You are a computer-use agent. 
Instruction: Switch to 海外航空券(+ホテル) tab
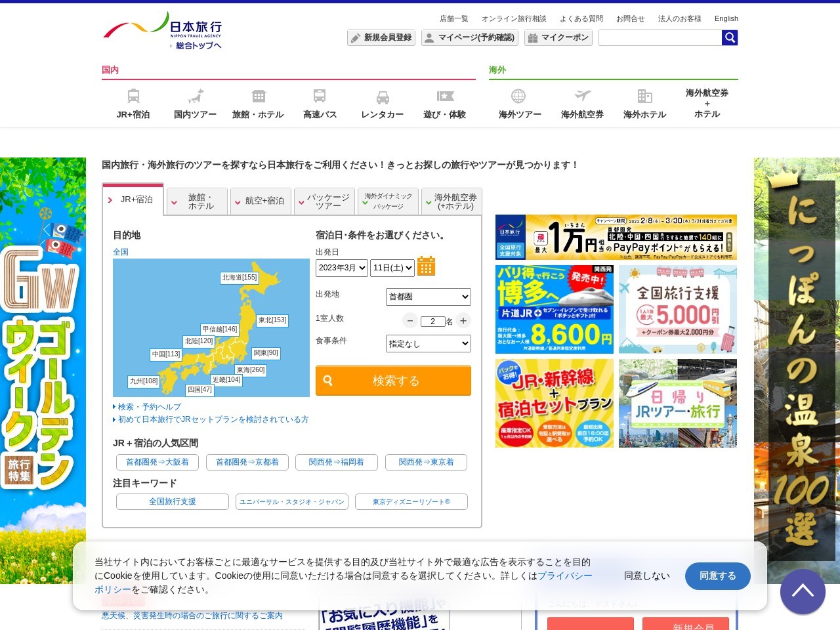click(x=451, y=201)
